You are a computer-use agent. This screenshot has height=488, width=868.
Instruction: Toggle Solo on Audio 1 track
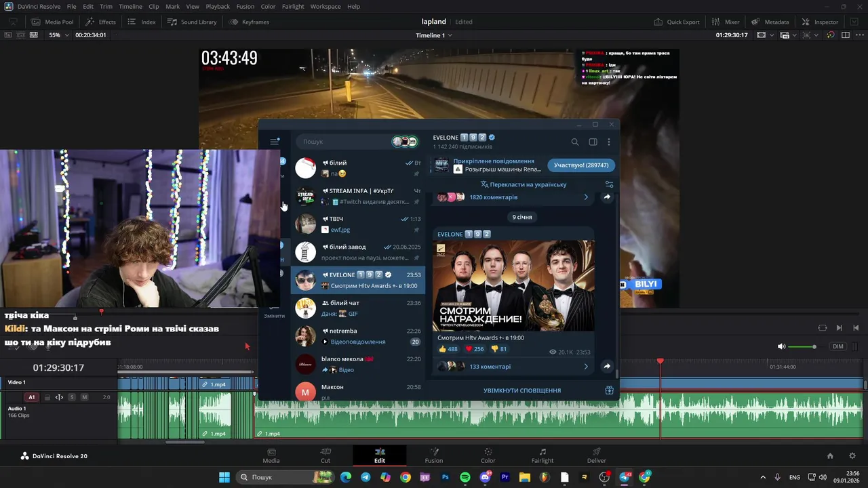71,397
